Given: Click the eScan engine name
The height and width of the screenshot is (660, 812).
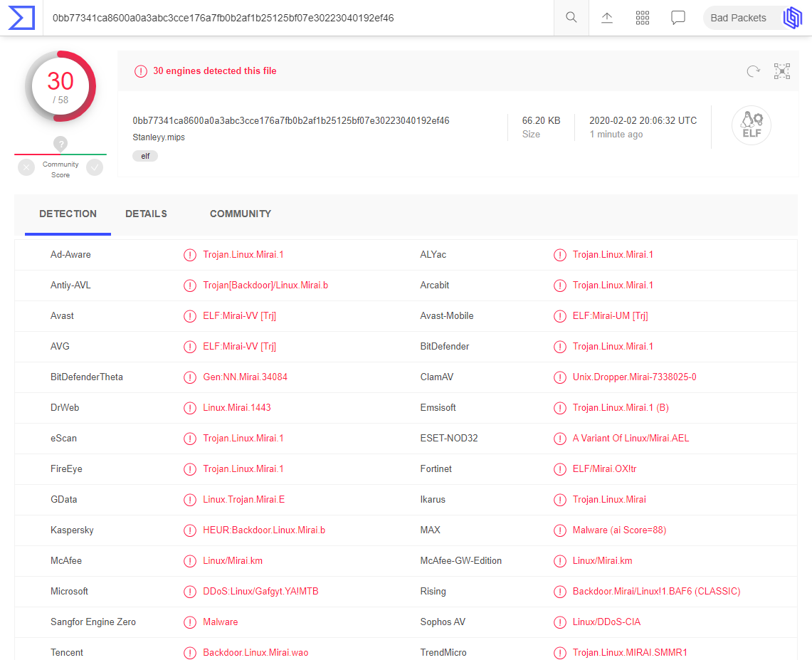Looking at the screenshot, I should [64, 439].
